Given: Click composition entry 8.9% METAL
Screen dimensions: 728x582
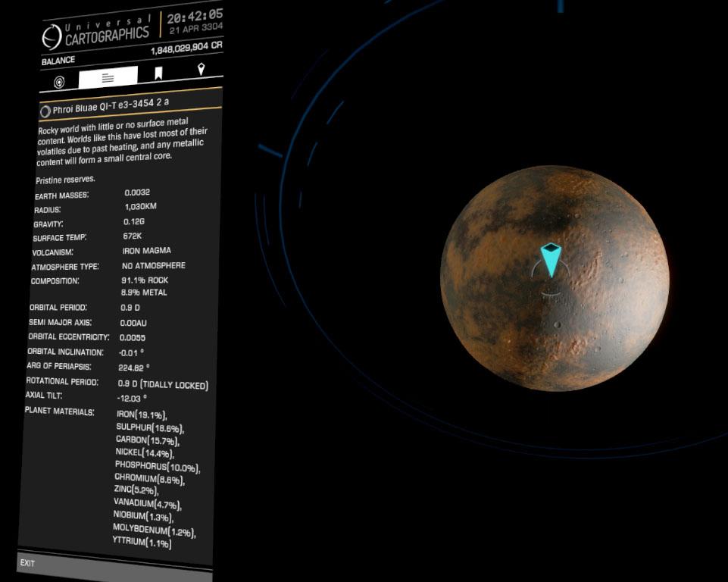Looking at the screenshot, I should 144,293.
